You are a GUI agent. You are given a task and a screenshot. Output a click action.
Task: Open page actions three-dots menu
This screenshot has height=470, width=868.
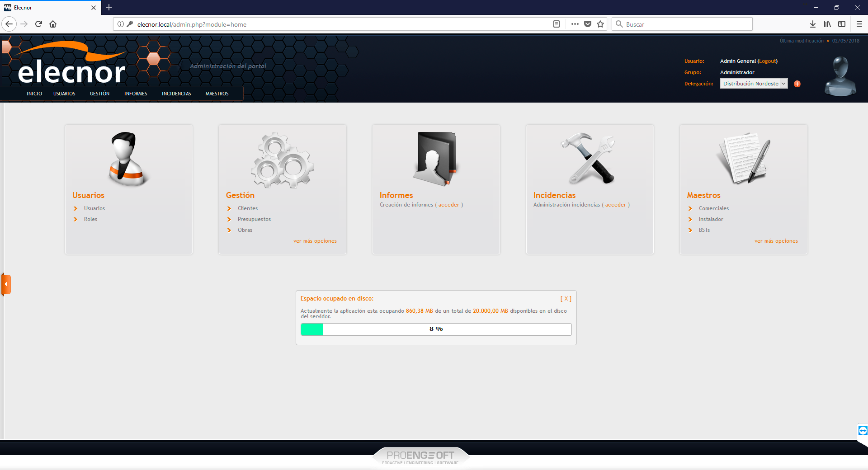pos(575,24)
